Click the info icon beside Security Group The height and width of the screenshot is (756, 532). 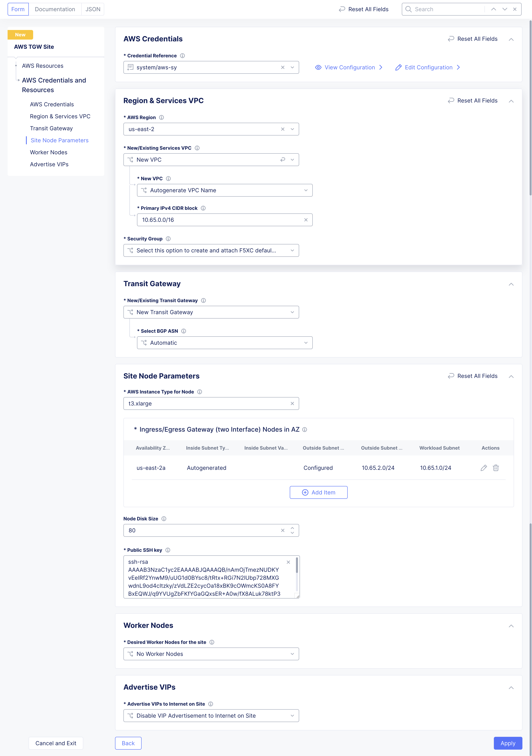168,239
